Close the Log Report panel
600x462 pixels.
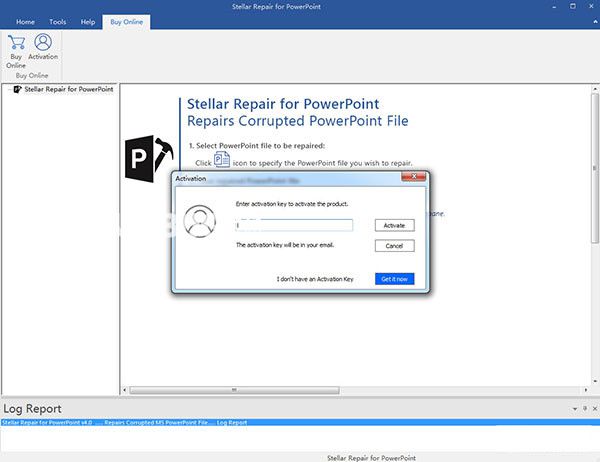pos(595,409)
